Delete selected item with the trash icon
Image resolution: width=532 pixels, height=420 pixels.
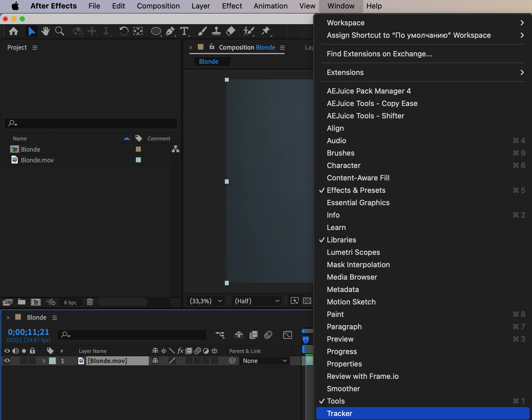pyautogui.click(x=90, y=302)
